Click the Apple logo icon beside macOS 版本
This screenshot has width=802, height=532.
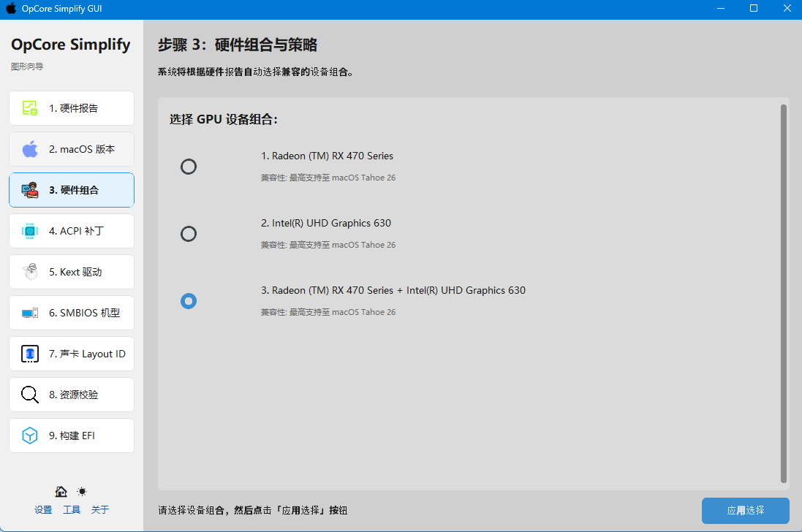coord(30,149)
